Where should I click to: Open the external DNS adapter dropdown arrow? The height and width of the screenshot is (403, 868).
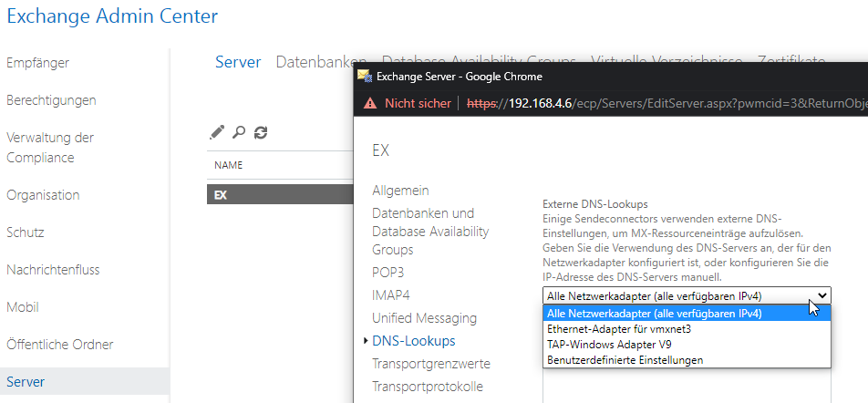(822, 295)
